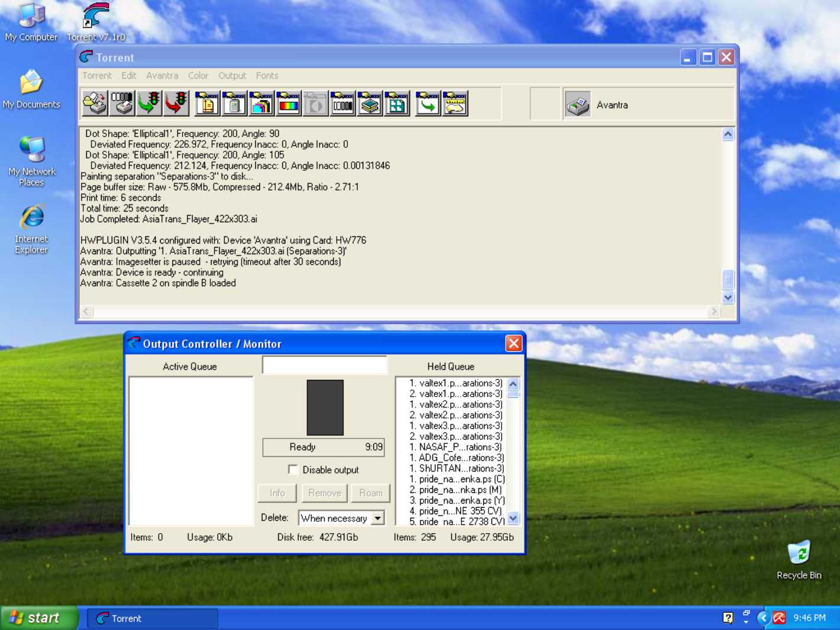Open the Output menu
This screenshot has width=840, height=630.
click(x=232, y=76)
